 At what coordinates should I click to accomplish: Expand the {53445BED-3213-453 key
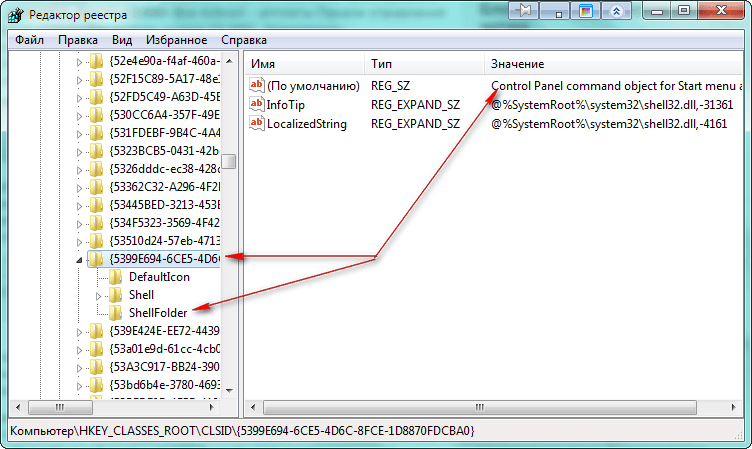[x=79, y=206]
